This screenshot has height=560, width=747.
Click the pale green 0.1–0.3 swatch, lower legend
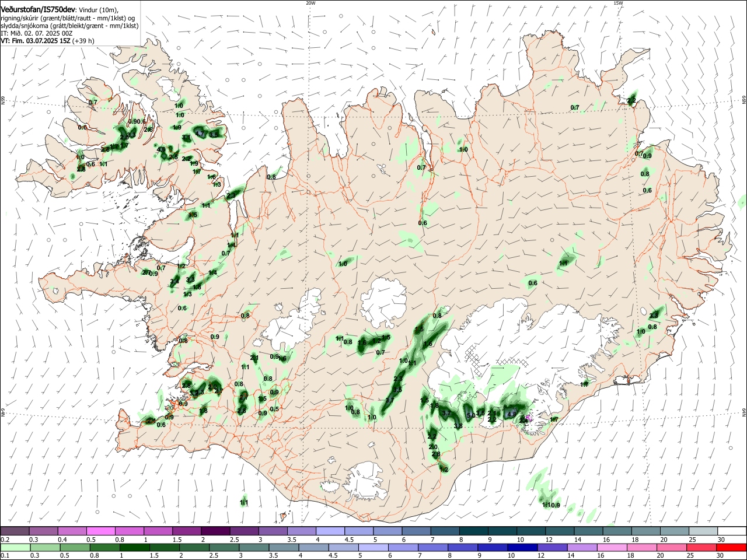15,547
